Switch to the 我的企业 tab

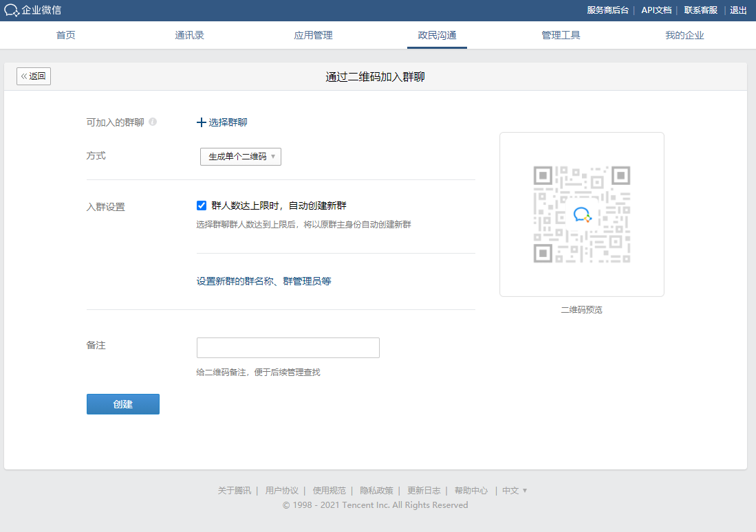pos(684,35)
